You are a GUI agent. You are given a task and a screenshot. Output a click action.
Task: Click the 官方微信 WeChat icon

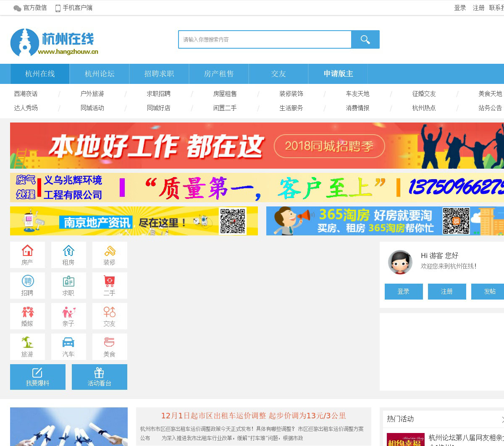point(17,8)
